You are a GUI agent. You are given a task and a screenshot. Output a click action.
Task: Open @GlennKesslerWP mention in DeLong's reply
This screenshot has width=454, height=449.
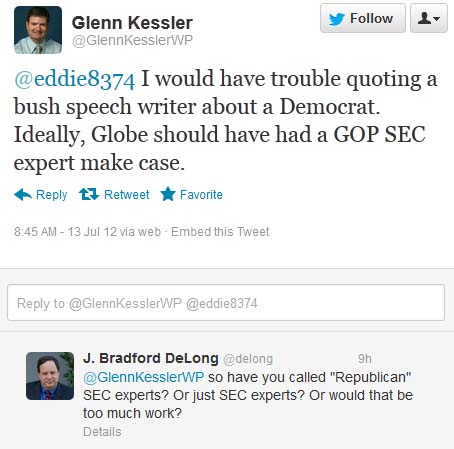pos(144,377)
